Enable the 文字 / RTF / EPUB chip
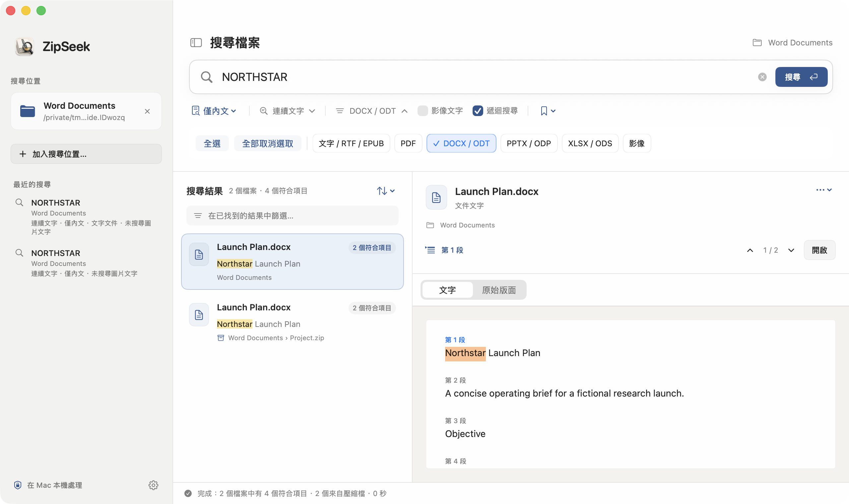Viewport: 849px width, 504px height. pyautogui.click(x=351, y=143)
